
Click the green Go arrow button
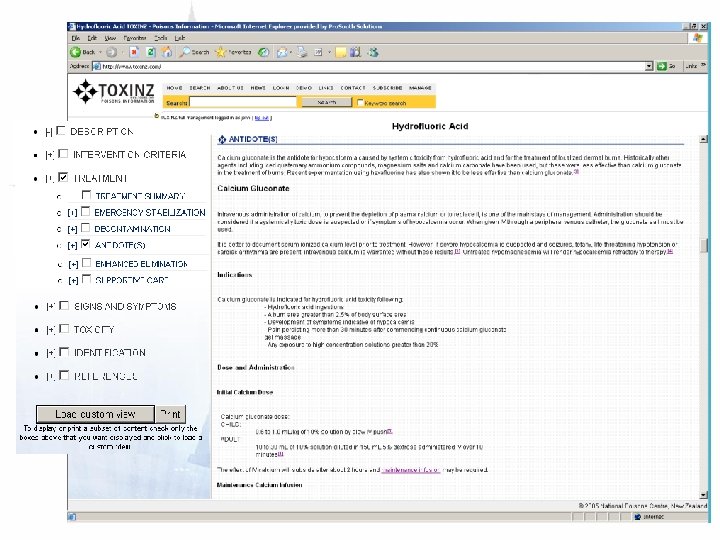(x=662, y=67)
